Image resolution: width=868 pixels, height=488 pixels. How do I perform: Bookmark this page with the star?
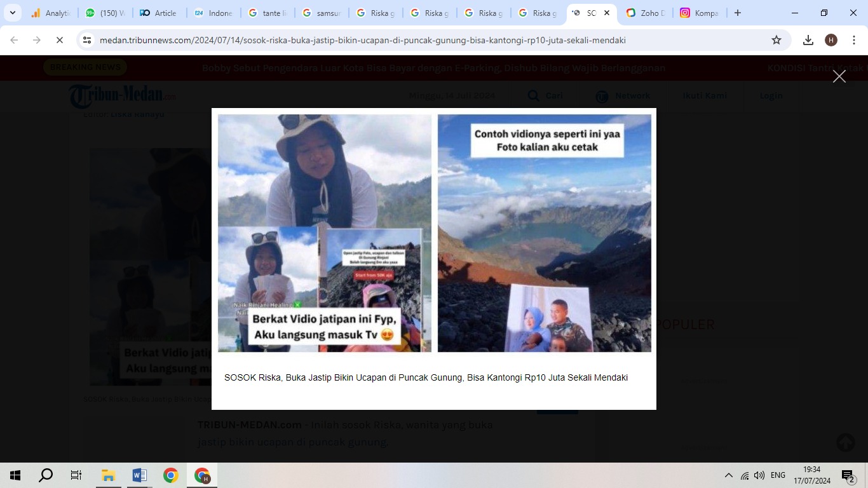[776, 40]
